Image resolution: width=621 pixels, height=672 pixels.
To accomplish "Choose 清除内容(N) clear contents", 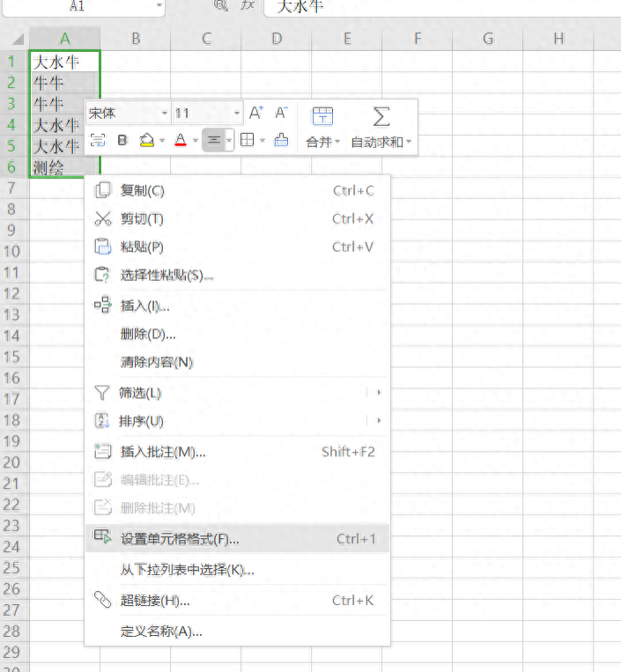I will (238, 363).
